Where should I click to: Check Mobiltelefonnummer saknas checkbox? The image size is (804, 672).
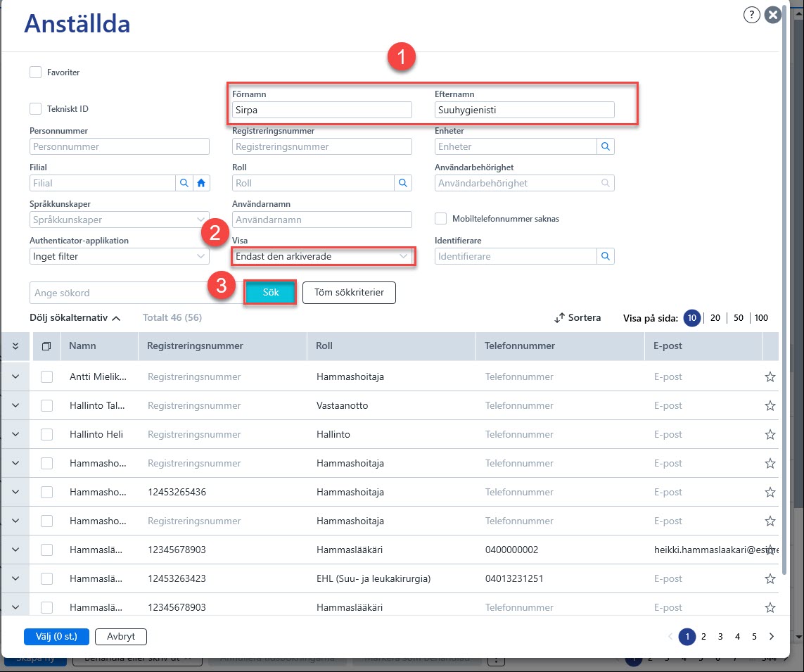[440, 219]
